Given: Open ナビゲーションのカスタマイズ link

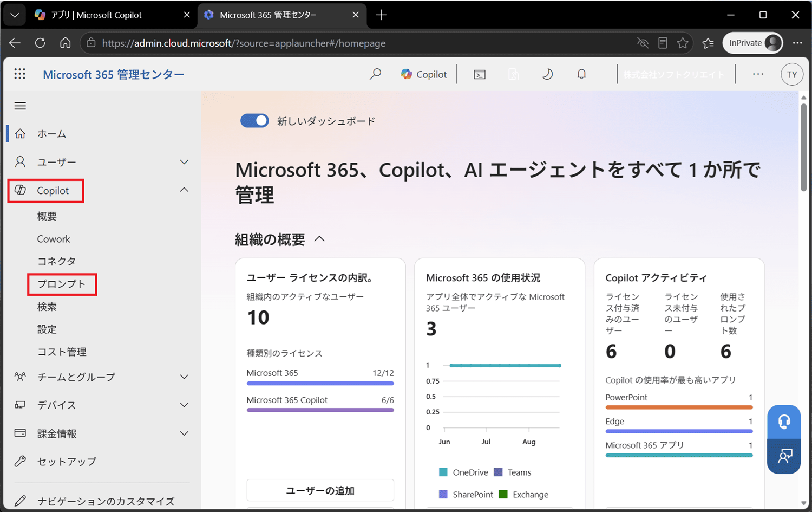Looking at the screenshot, I should click(106, 501).
